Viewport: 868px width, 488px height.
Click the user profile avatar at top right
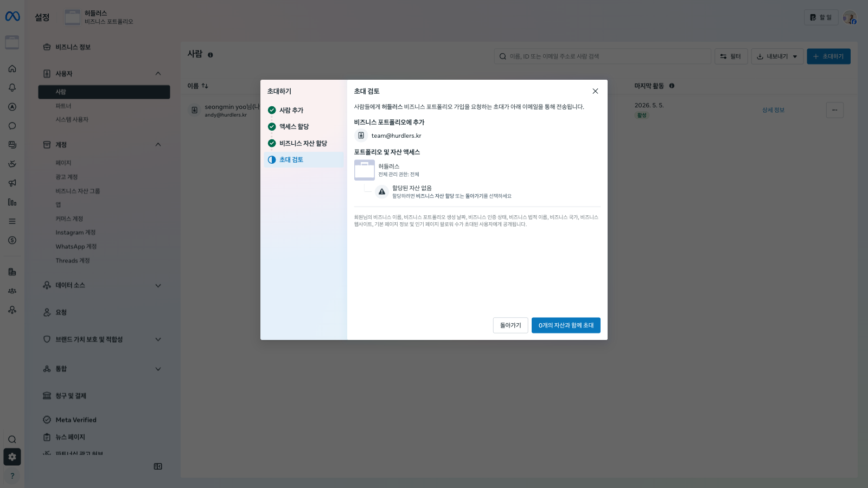850,17
